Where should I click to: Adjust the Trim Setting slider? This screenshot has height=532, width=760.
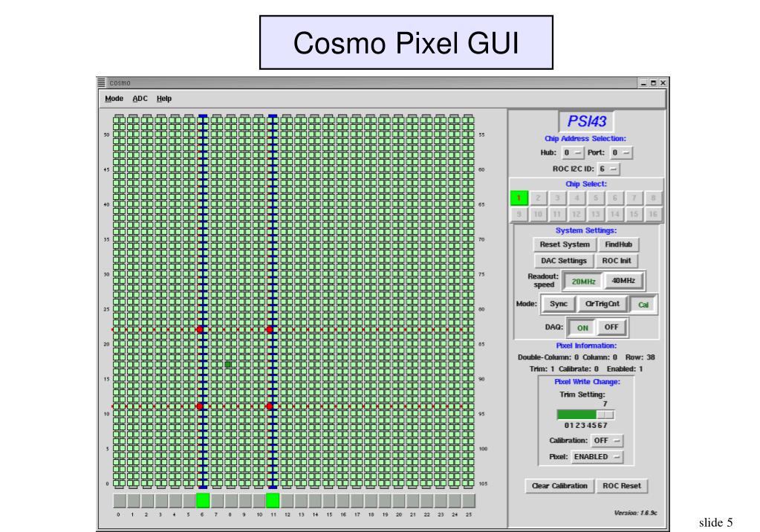point(585,415)
